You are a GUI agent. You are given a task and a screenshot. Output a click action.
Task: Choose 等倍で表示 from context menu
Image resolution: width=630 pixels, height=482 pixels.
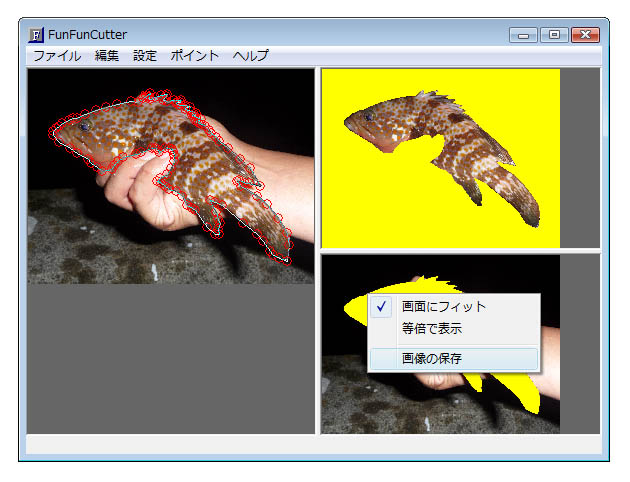pos(454,329)
